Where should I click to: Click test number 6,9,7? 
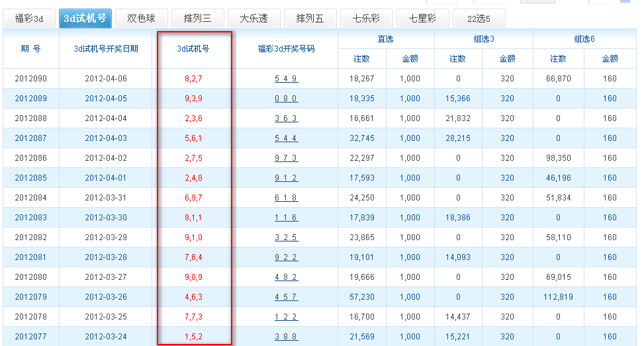193,197
